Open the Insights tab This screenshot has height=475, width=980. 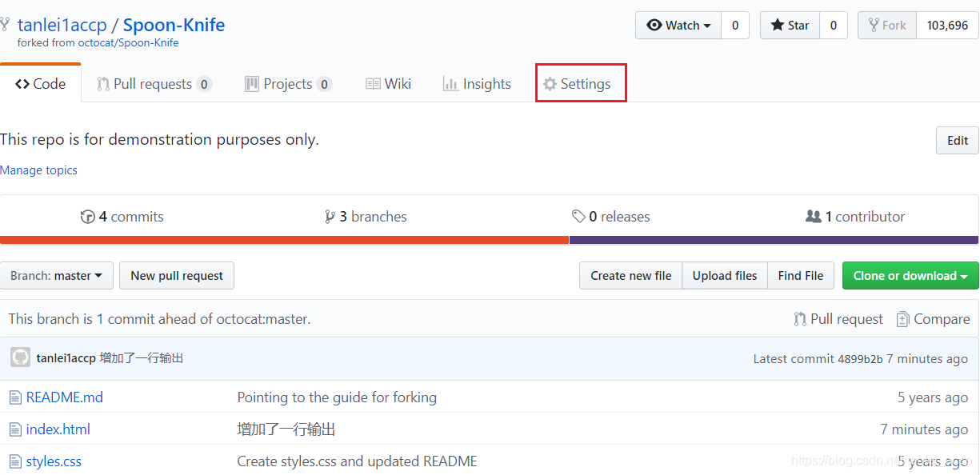pos(477,84)
